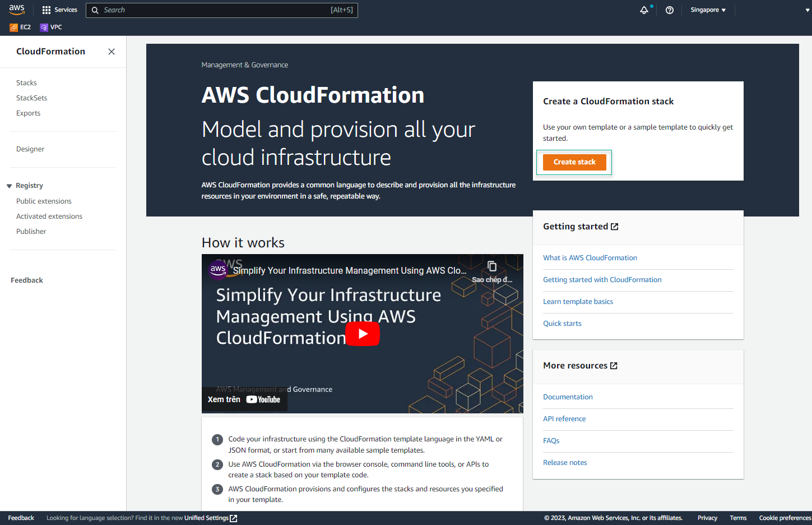
Task: Click the Management & Governance breadcrumb text
Action: [245, 65]
